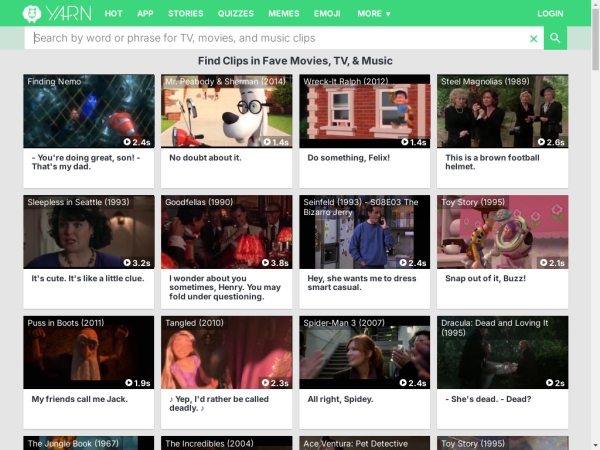Open the MORE dropdown menu
The image size is (600, 450).
tap(373, 14)
